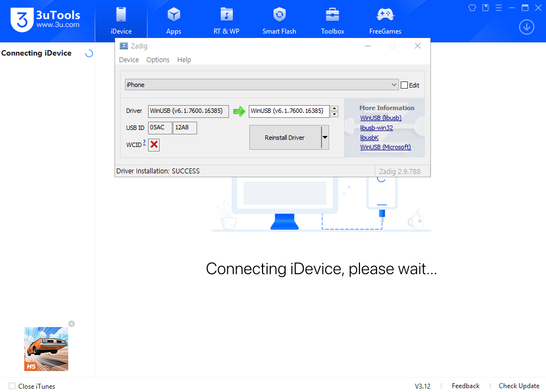Open Zadig Options menu

click(158, 59)
